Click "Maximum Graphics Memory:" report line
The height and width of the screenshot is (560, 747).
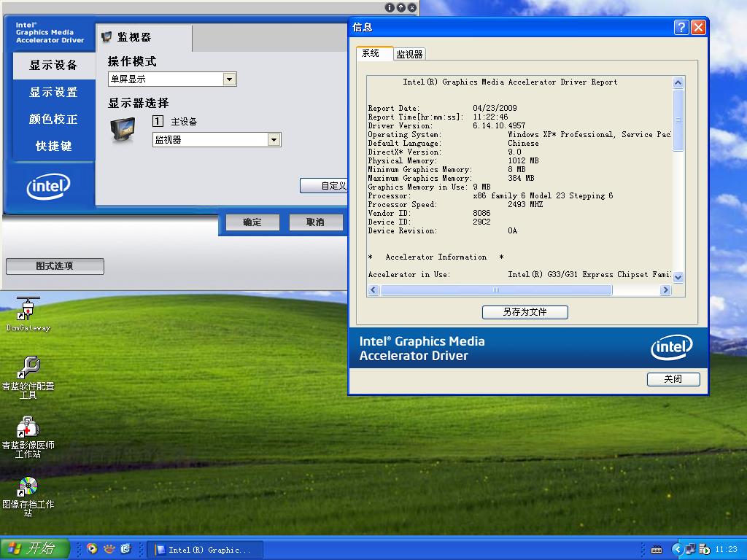451,178
